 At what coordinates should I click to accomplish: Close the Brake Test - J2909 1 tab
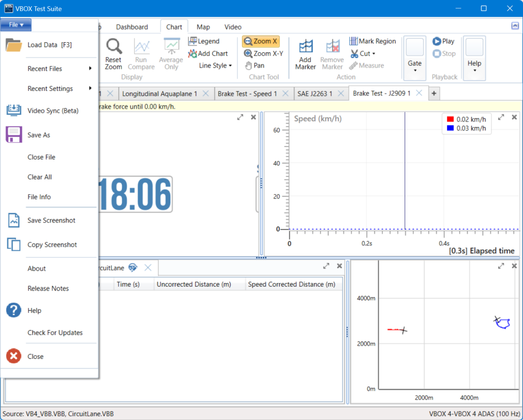[x=419, y=93]
